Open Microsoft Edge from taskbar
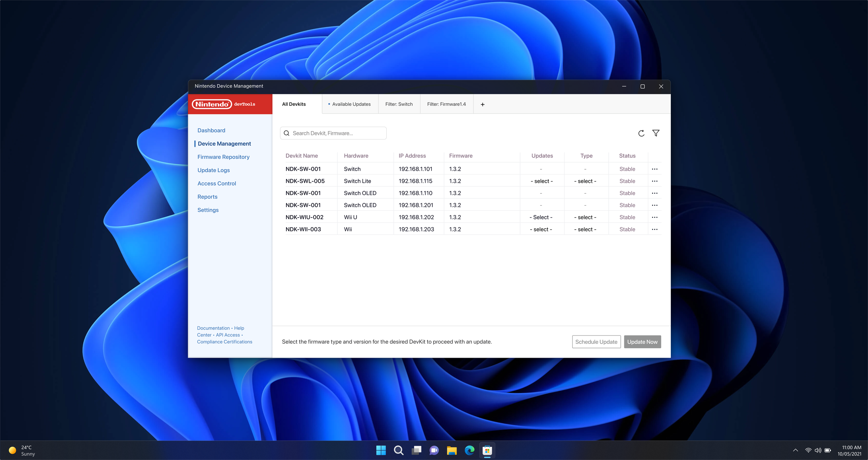This screenshot has height=460, width=868. tap(469, 450)
